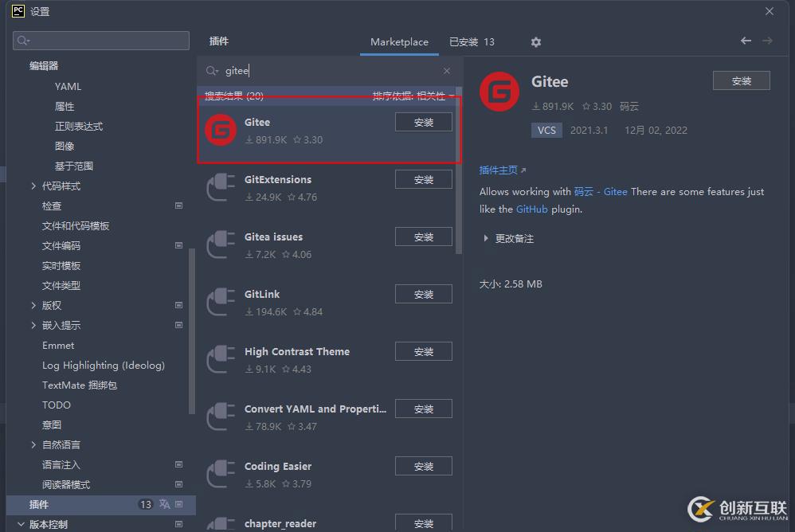Open the plugin settings gear menu

(536, 42)
